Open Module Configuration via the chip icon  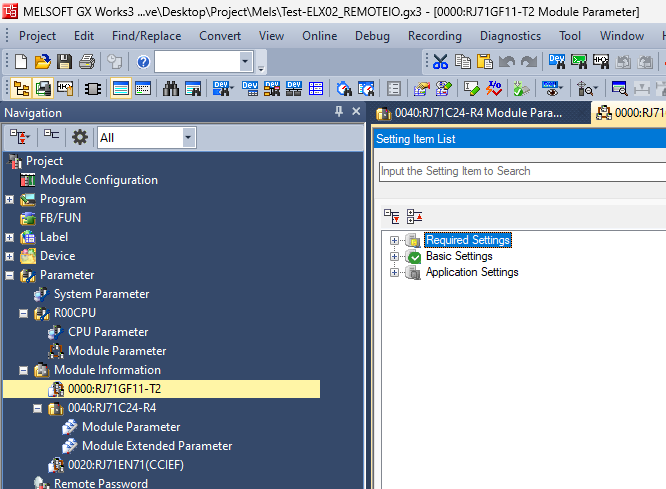click(x=93, y=89)
